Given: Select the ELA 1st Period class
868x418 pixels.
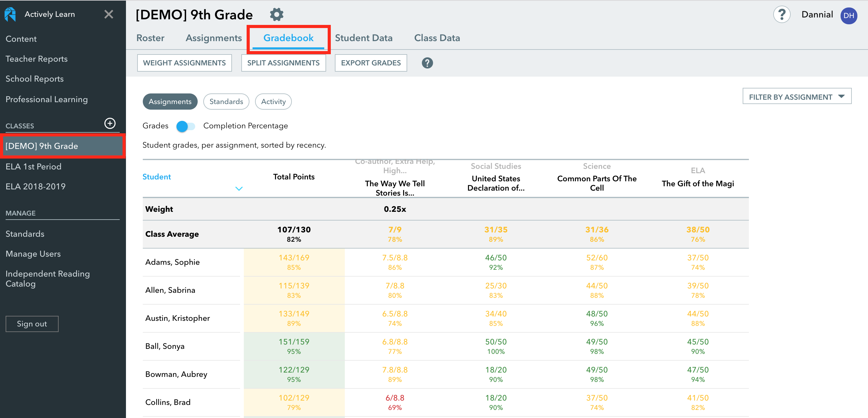Looking at the screenshot, I should 33,166.
